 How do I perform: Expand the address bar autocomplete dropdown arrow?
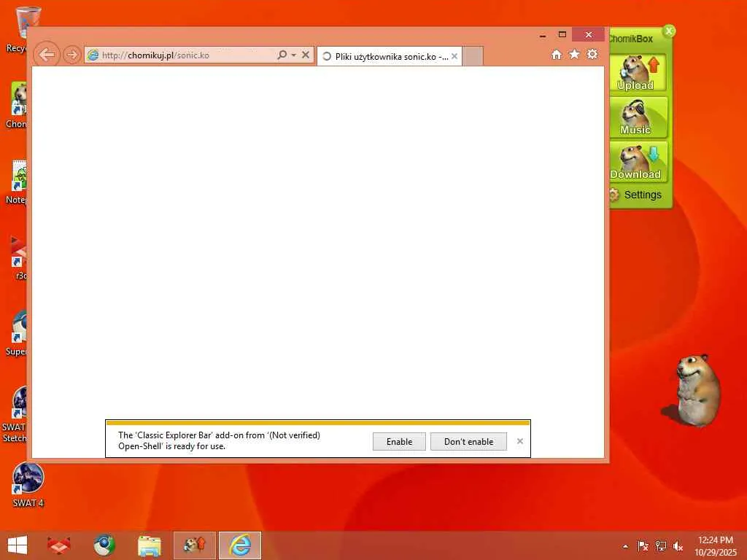point(293,55)
